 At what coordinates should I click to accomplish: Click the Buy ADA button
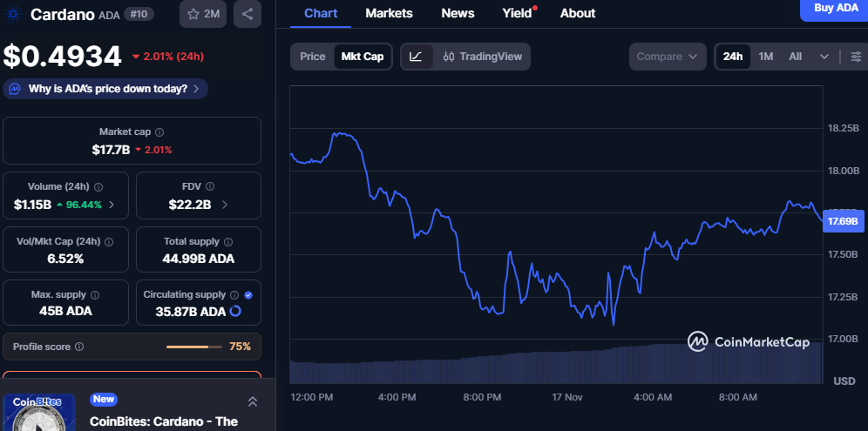pos(835,8)
